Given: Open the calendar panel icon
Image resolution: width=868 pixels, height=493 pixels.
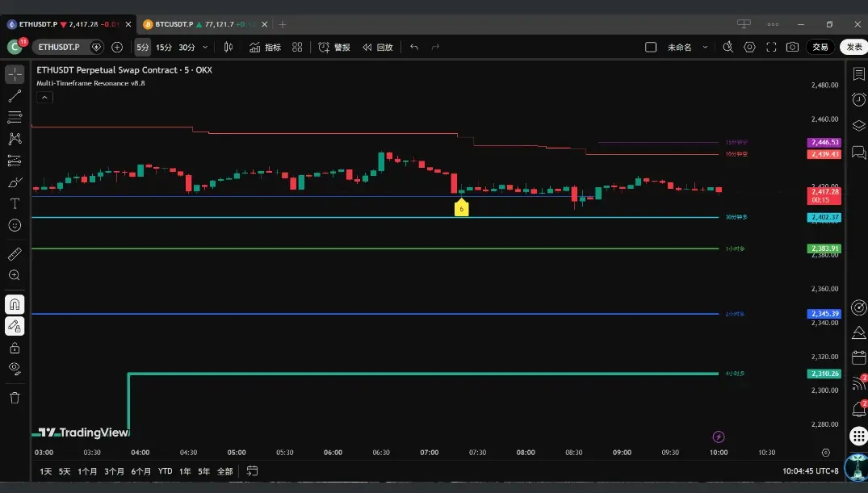Looking at the screenshot, I should click(858, 358).
